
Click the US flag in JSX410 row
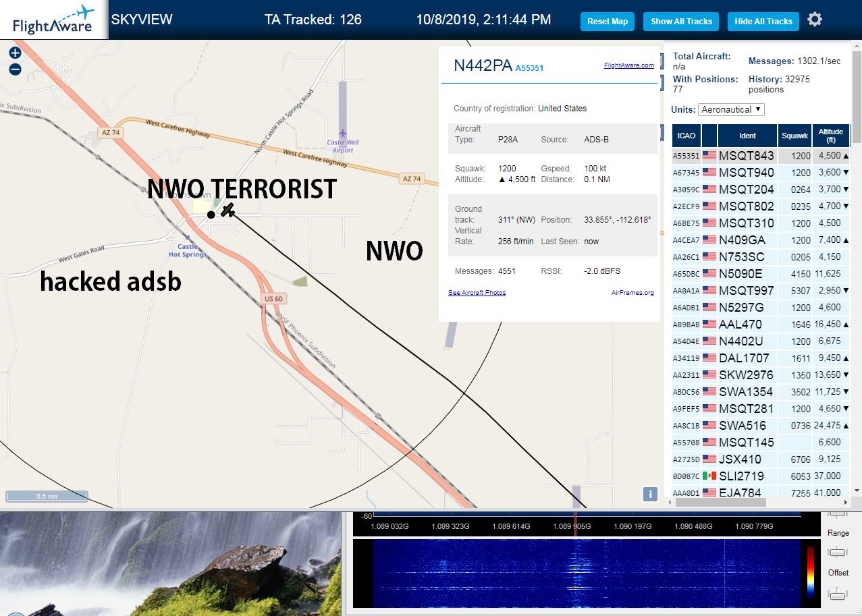coord(709,459)
